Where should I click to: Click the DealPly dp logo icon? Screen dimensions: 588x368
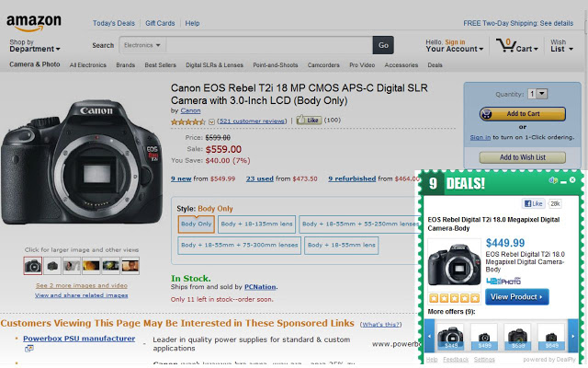(553, 180)
